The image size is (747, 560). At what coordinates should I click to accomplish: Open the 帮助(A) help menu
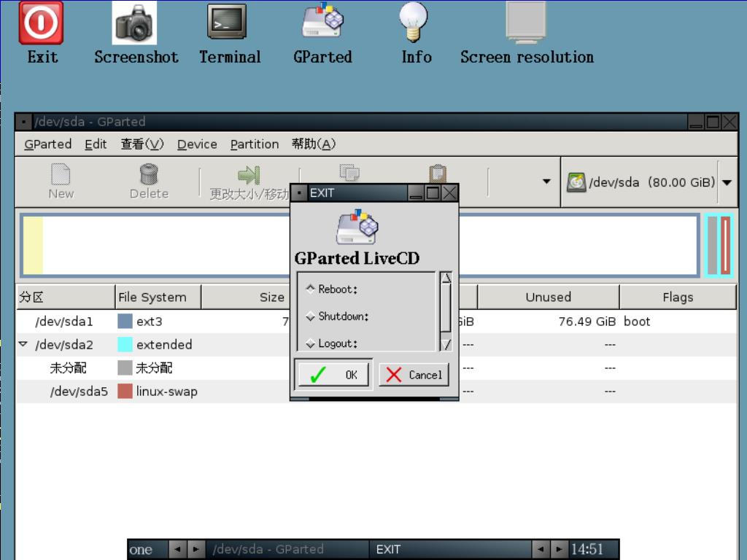(314, 144)
